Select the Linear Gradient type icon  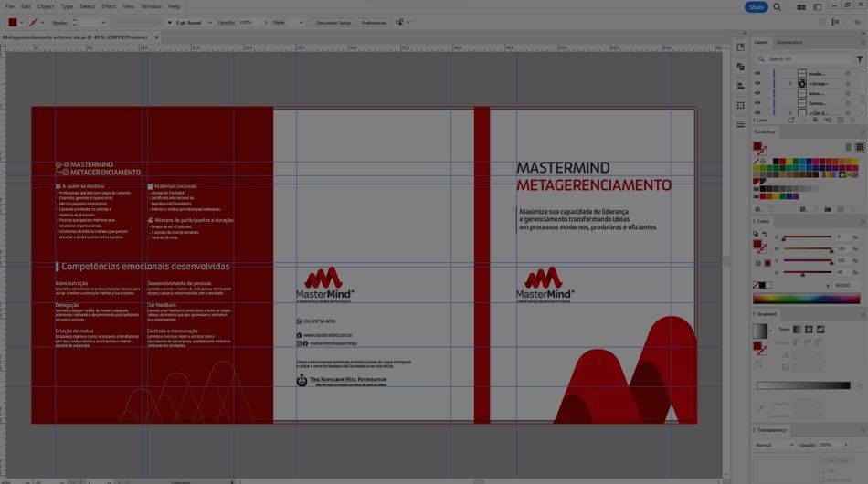(797, 330)
